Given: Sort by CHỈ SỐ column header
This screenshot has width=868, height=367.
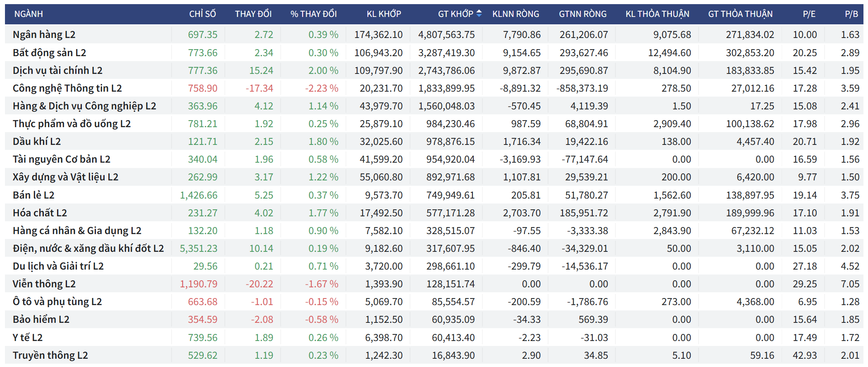Looking at the screenshot, I should pos(203,14).
